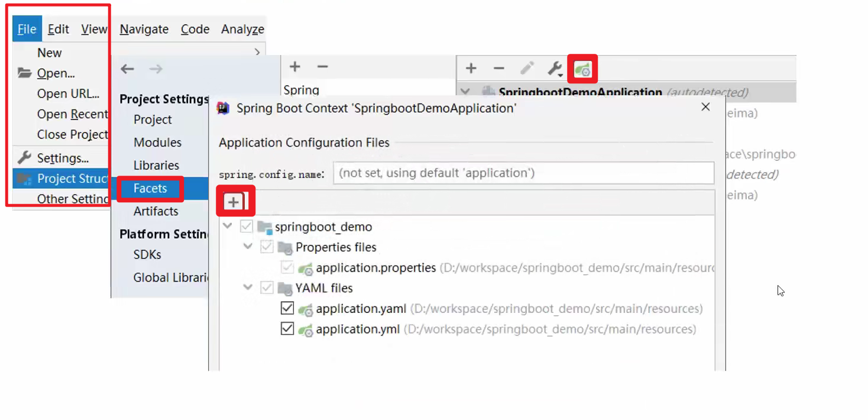Screen dimensions: 868x420
Task: Open the Code menu
Action: coord(195,29)
